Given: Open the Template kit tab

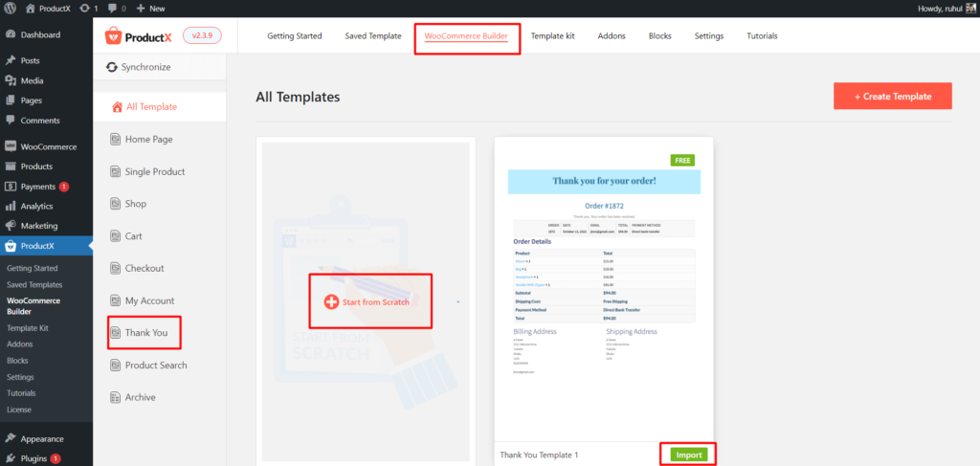Looking at the screenshot, I should 553,36.
